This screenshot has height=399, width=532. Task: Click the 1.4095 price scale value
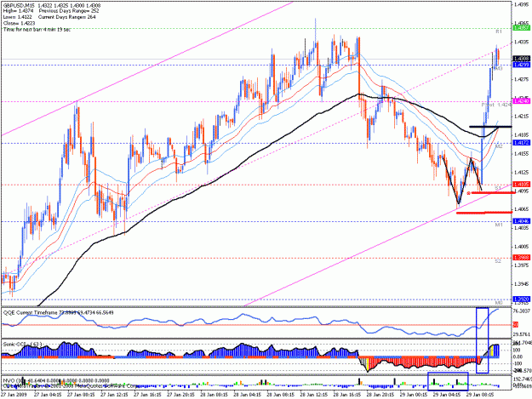click(x=522, y=191)
